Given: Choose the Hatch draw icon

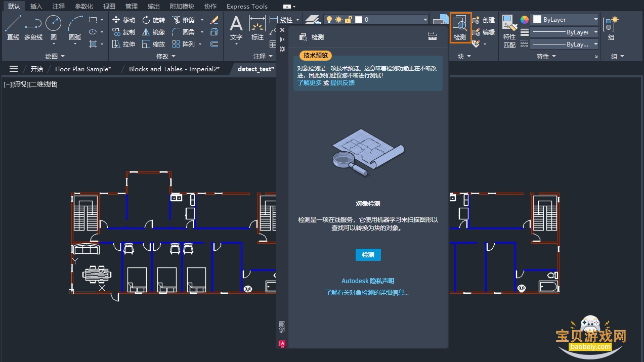Looking at the screenshot, I should point(93,44).
